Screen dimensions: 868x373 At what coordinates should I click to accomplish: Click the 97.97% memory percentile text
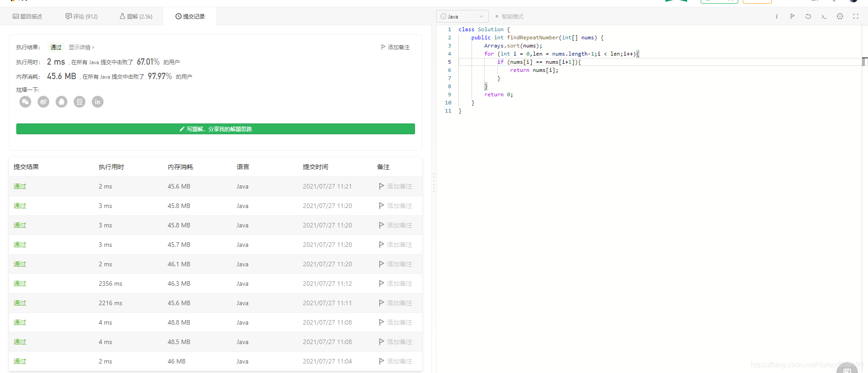[160, 76]
